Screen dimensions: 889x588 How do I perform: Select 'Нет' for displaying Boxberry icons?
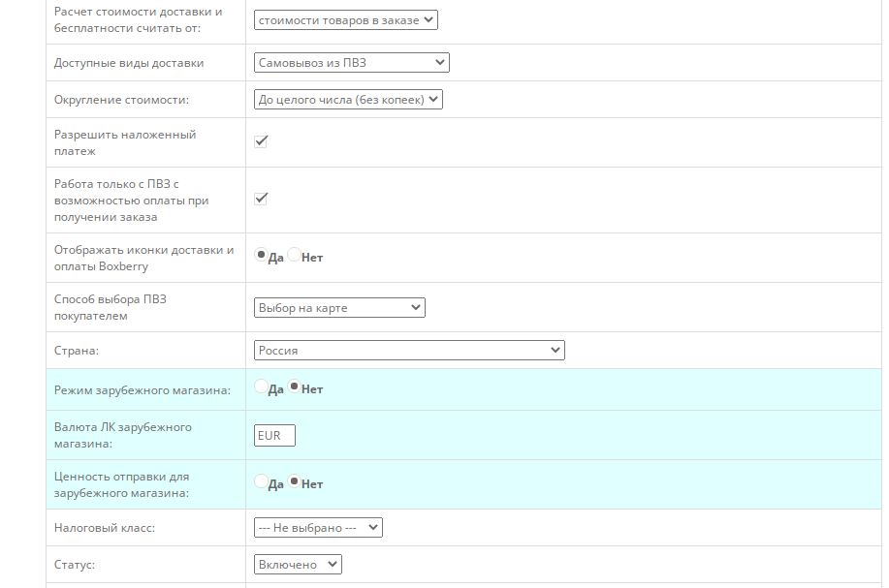tap(295, 256)
